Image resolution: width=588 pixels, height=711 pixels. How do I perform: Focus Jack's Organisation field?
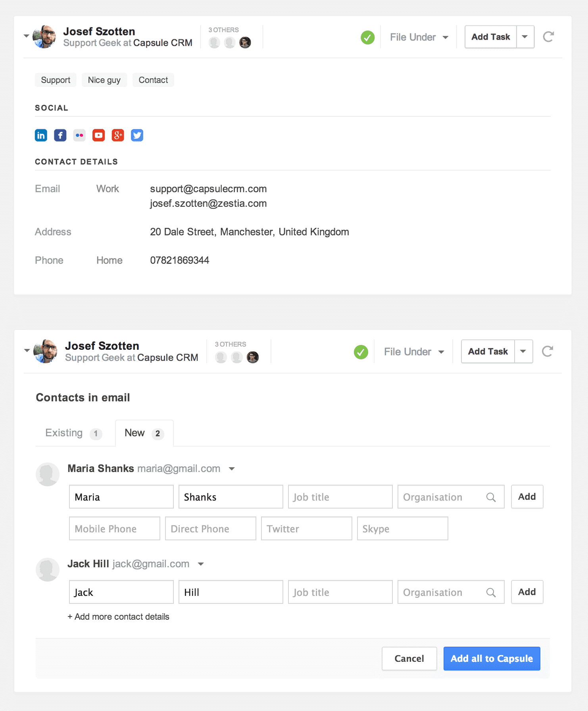pyautogui.click(x=451, y=592)
